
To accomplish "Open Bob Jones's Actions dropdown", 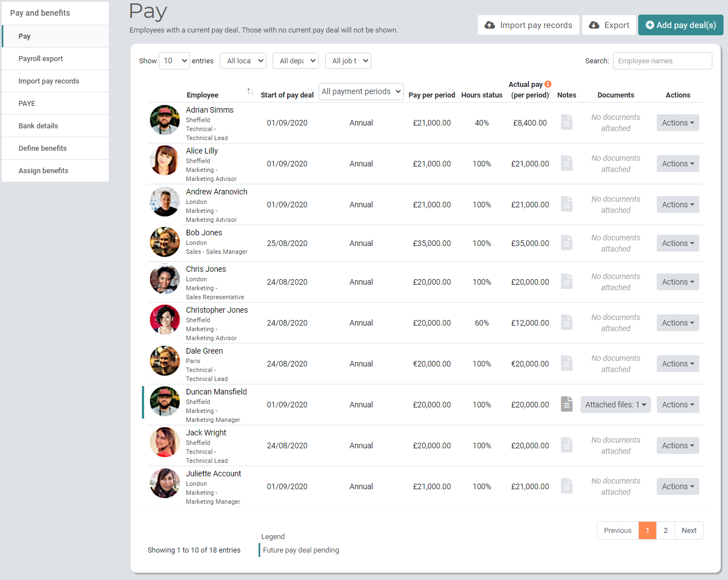I will (x=678, y=243).
